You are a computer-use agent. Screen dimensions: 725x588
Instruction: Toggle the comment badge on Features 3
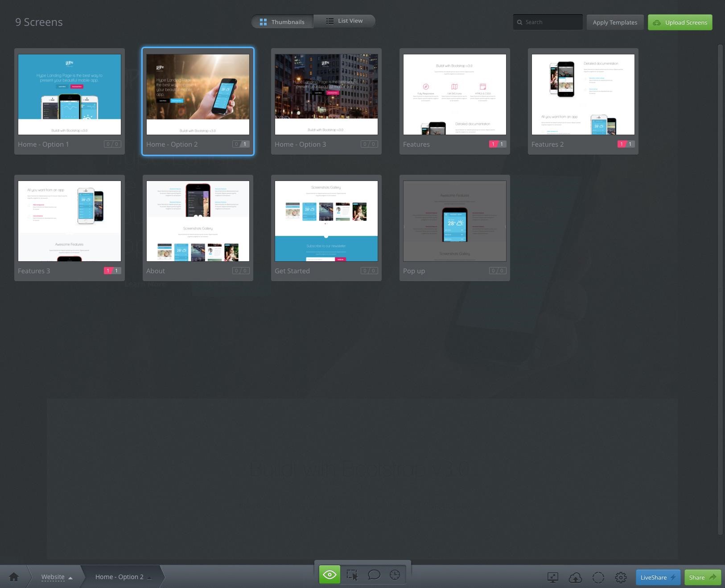point(107,271)
